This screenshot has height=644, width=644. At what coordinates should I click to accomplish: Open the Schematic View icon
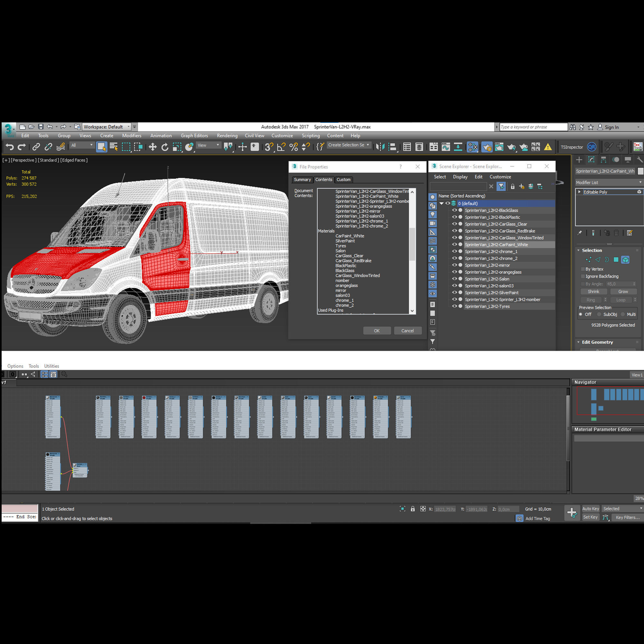pos(458,147)
